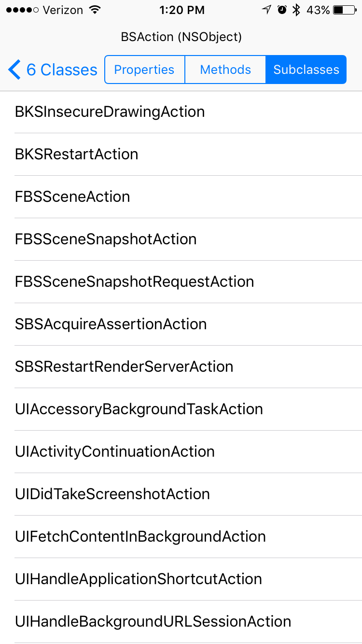Switch to the Methods tab
Screen dimensions: 362x644
[x=225, y=70]
